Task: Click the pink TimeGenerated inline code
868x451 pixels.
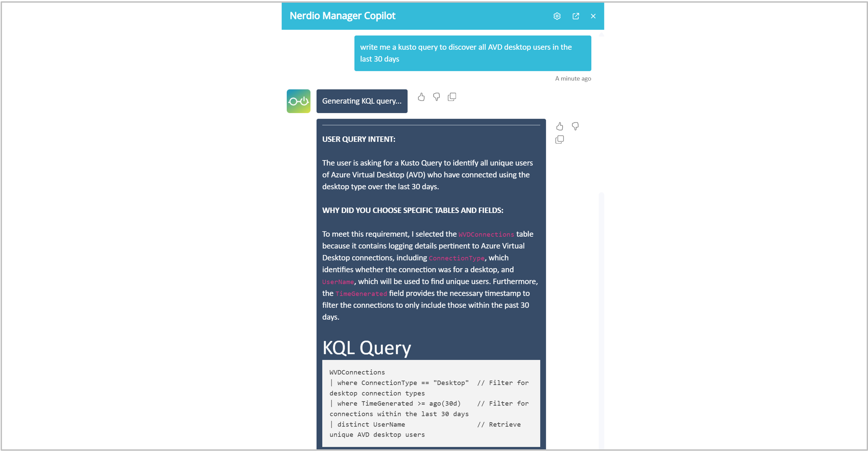Action: tap(361, 294)
